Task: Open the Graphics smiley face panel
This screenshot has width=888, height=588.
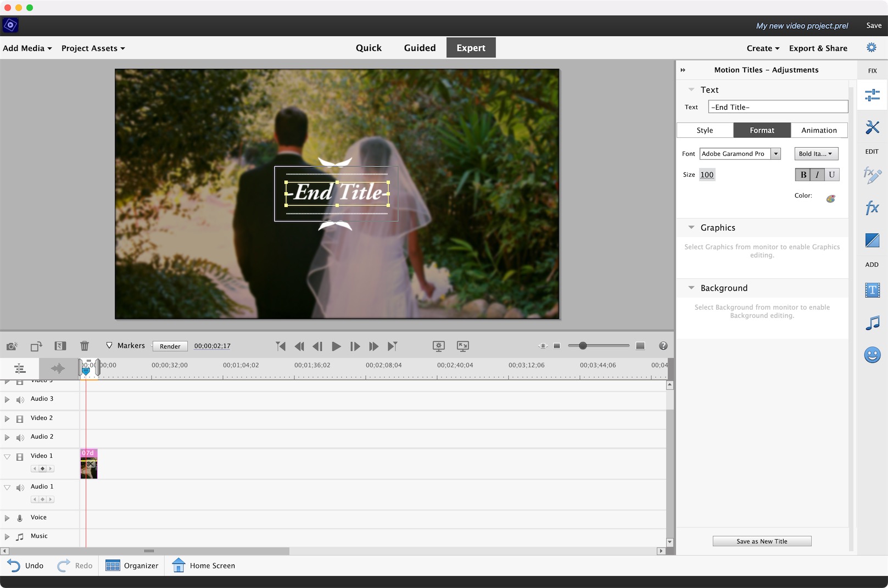Action: point(872,355)
